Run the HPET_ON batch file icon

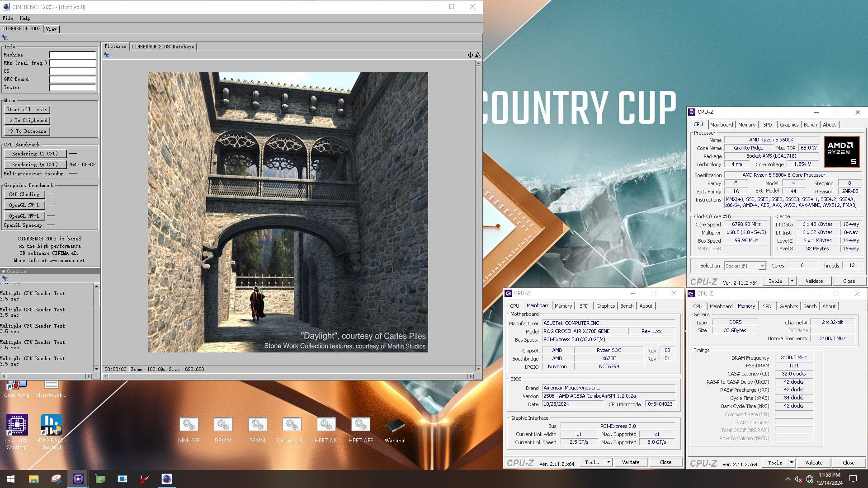tap(326, 430)
